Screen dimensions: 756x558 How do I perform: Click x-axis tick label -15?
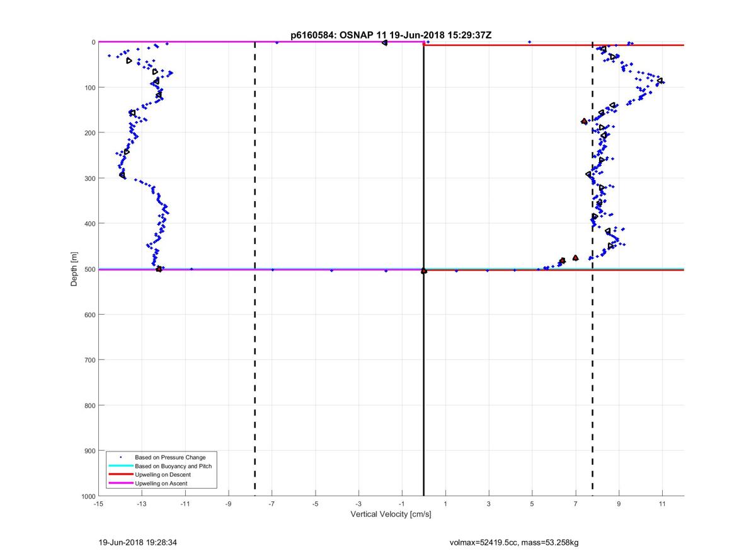pos(98,504)
